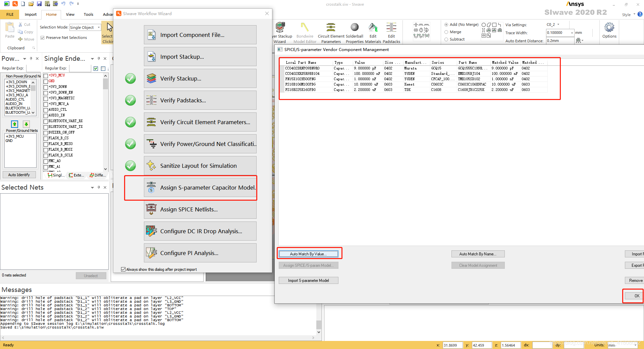644x349 pixels.
Task: Open Assign S-parameter Capacitor Models
Action: (x=200, y=188)
